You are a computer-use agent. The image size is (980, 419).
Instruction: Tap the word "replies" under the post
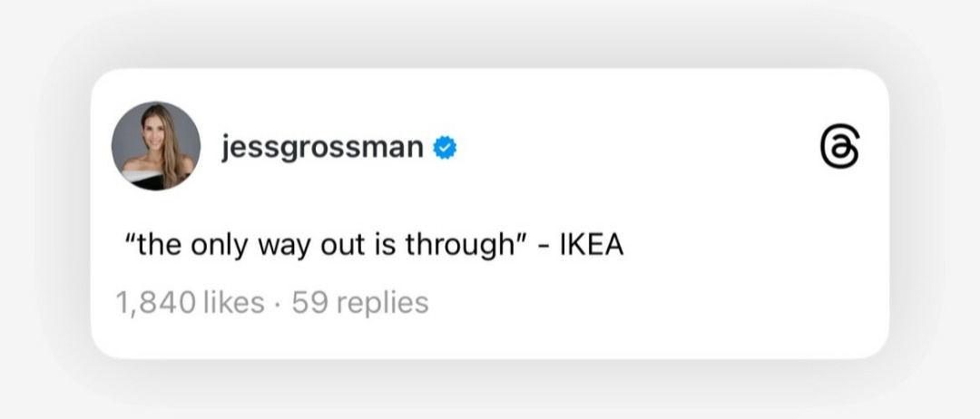381,302
